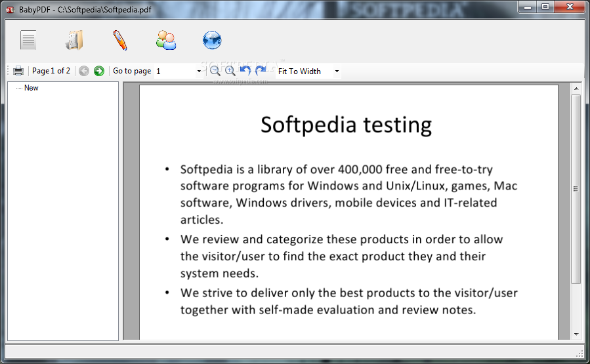This screenshot has height=364, width=590.
Task: Go to previous page grey arrow
Action: (84, 71)
